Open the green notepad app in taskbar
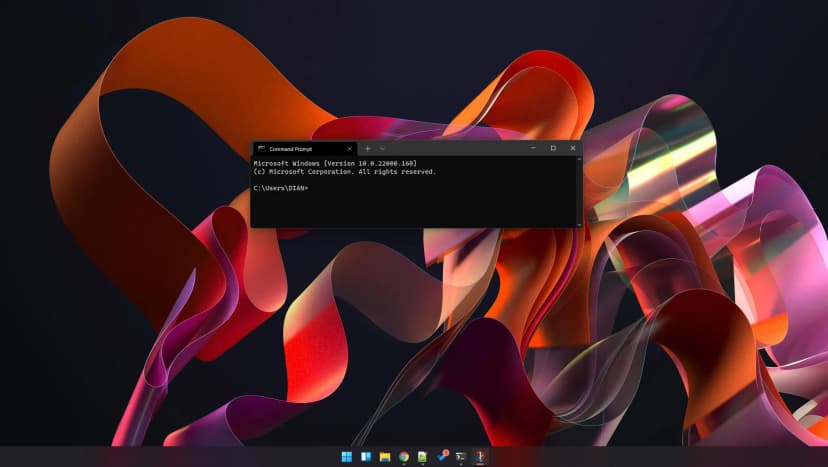The width and height of the screenshot is (828, 467). 422,457
